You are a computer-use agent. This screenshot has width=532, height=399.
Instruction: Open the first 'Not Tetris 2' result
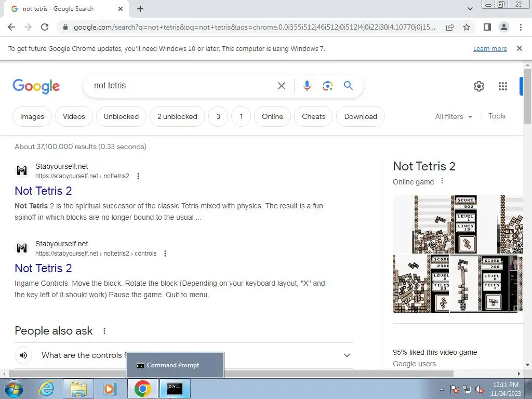[x=43, y=191]
